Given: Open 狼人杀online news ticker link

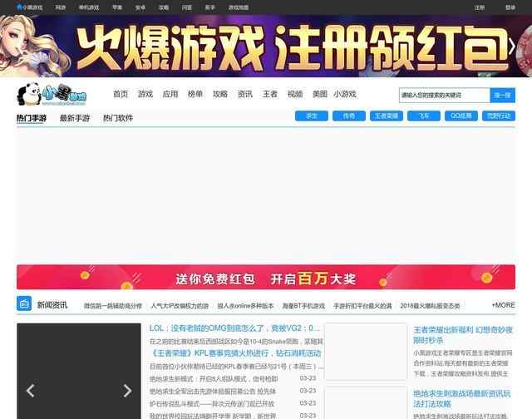Looking at the screenshot, I should click(245, 306).
